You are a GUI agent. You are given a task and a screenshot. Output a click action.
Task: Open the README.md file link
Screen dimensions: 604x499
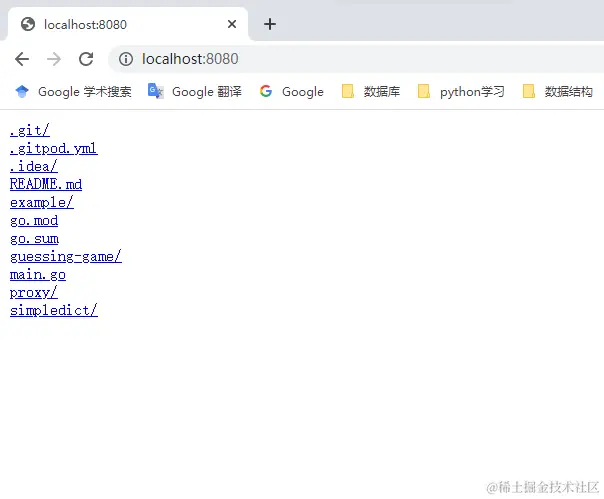click(46, 184)
